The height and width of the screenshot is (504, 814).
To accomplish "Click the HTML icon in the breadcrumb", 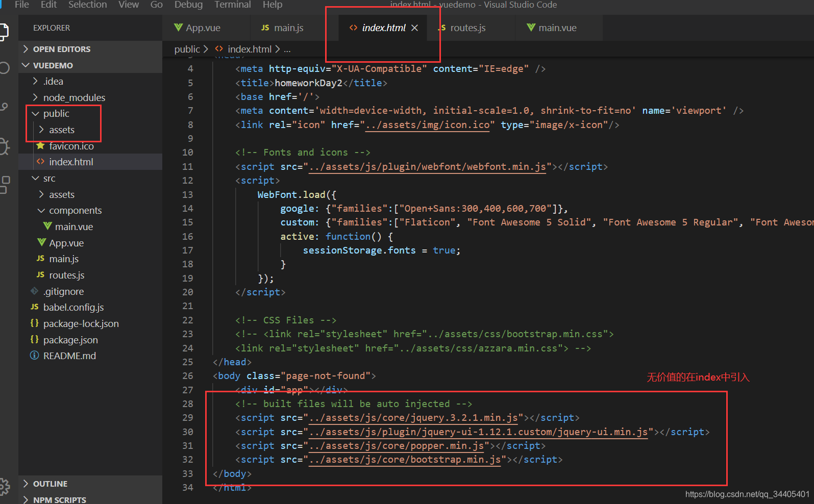I will [x=219, y=49].
